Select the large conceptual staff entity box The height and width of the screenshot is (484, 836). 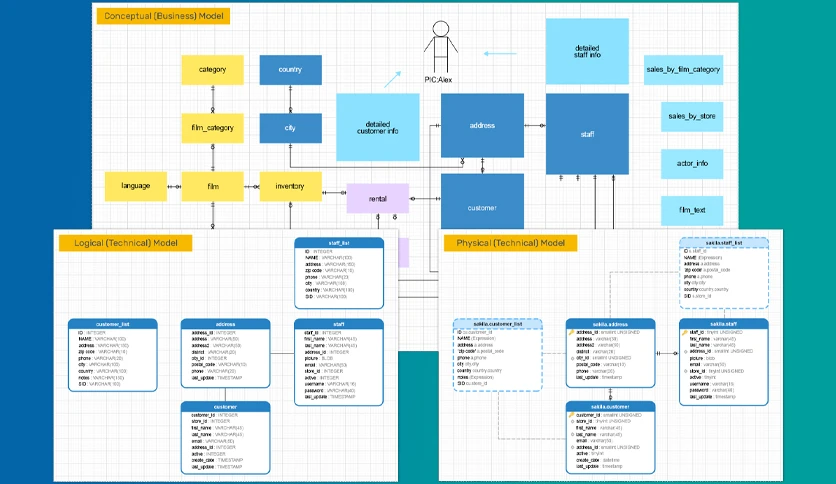[x=587, y=134]
